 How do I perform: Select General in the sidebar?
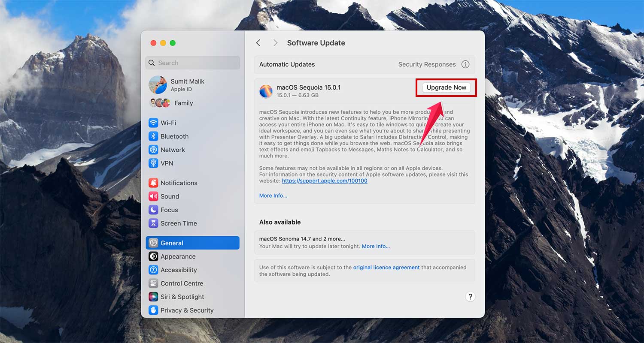172,243
